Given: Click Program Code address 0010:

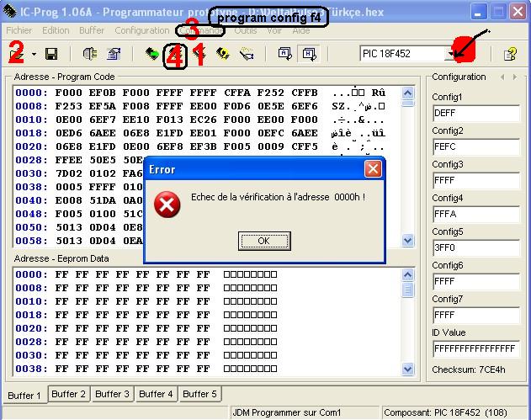Looking at the screenshot, I should pyautogui.click(x=31, y=120).
